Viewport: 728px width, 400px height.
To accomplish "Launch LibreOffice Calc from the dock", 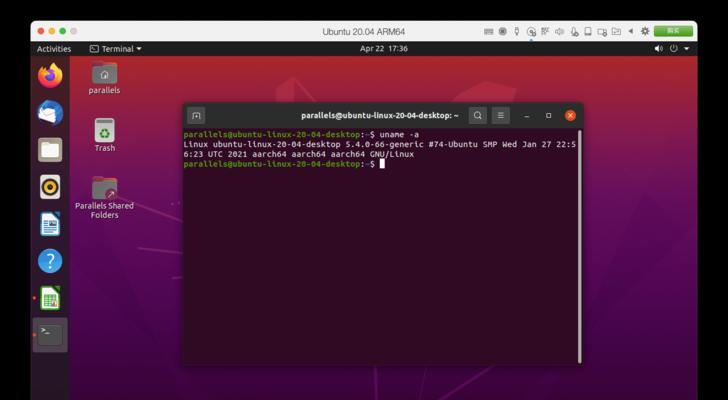I will click(50, 298).
